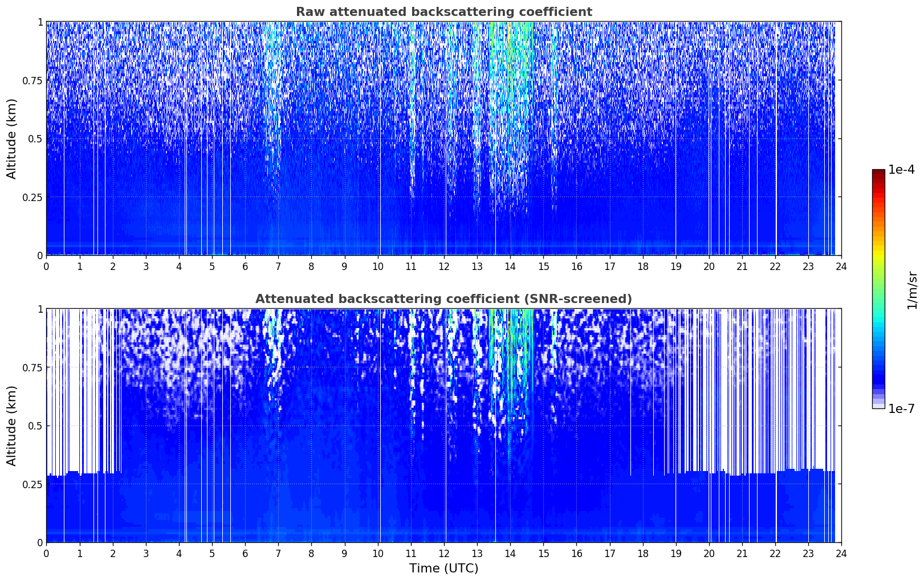Click the top plot's "Altitude (km)" label
This screenshot has height=581, width=924.
point(12,138)
